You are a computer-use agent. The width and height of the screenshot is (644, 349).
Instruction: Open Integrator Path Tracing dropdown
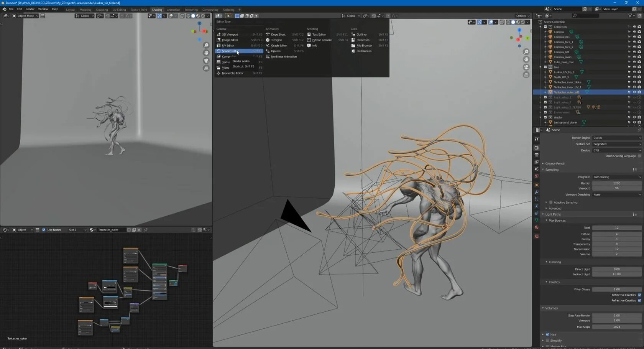616,177
